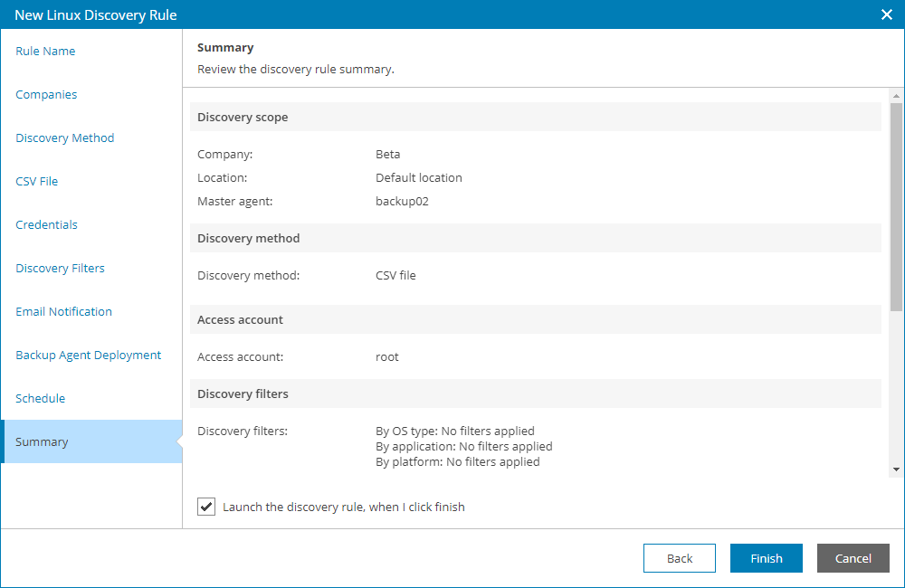Open the Rule Name step
Screen dimensions: 905x588
46,52
